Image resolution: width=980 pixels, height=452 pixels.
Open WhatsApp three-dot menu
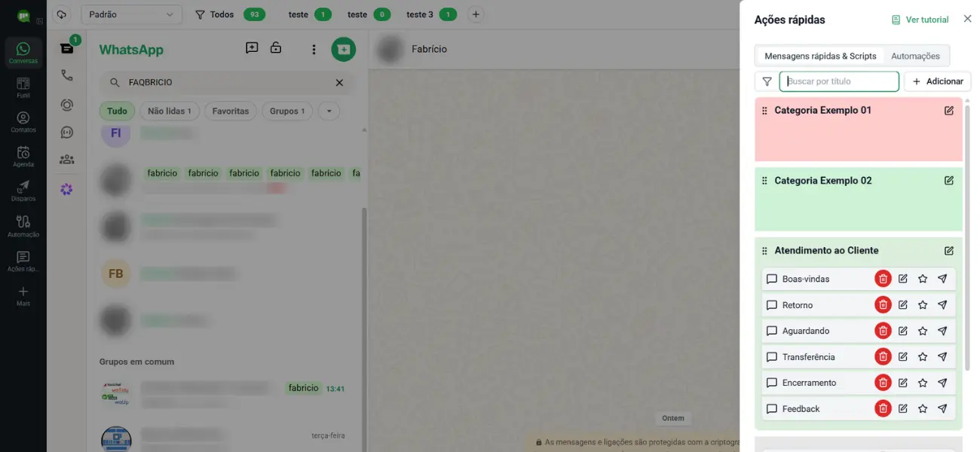click(x=314, y=50)
